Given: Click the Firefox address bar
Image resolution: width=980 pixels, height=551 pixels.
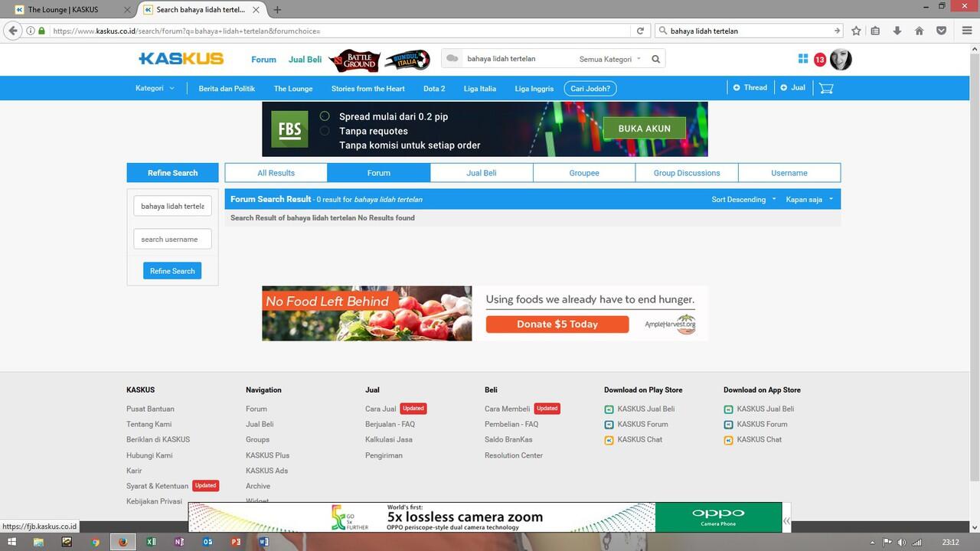Looking at the screenshot, I should coord(337,31).
